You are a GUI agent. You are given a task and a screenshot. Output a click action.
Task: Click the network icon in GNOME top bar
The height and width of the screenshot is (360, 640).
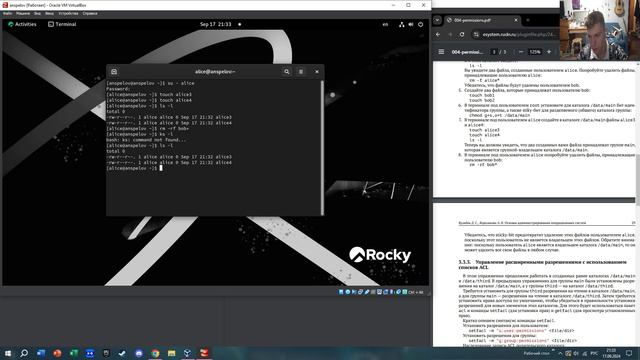[x=402, y=24]
